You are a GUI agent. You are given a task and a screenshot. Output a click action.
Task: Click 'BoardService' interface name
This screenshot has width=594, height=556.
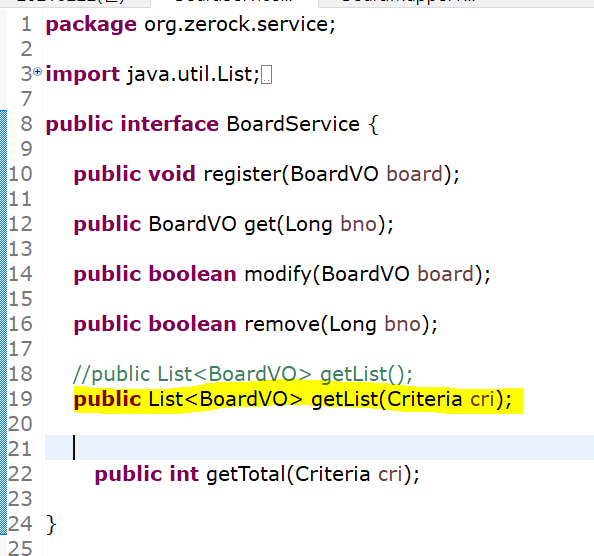[293, 124]
